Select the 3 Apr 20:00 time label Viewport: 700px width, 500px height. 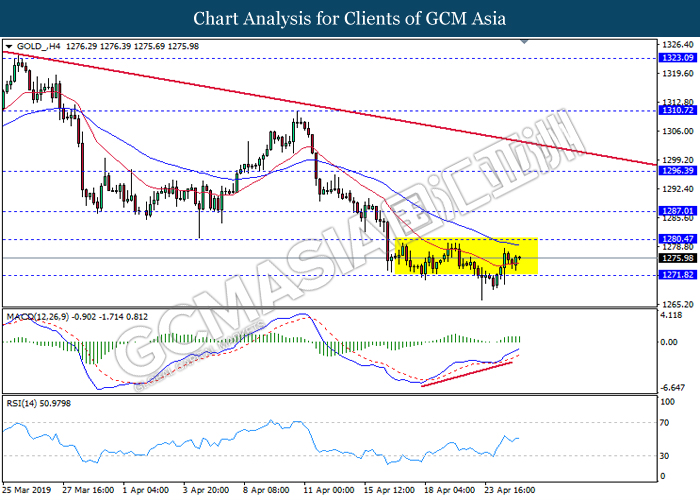point(206,490)
